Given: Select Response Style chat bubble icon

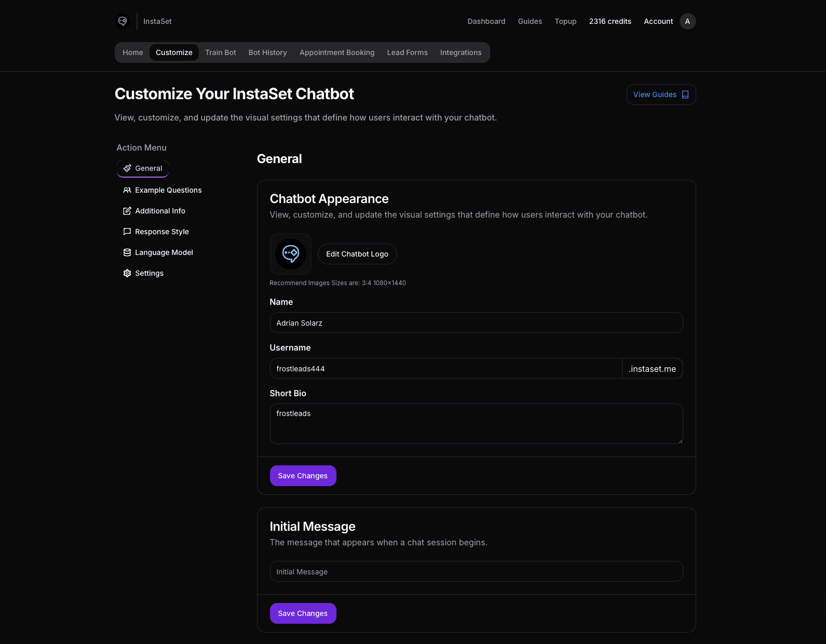Looking at the screenshot, I should click(127, 232).
